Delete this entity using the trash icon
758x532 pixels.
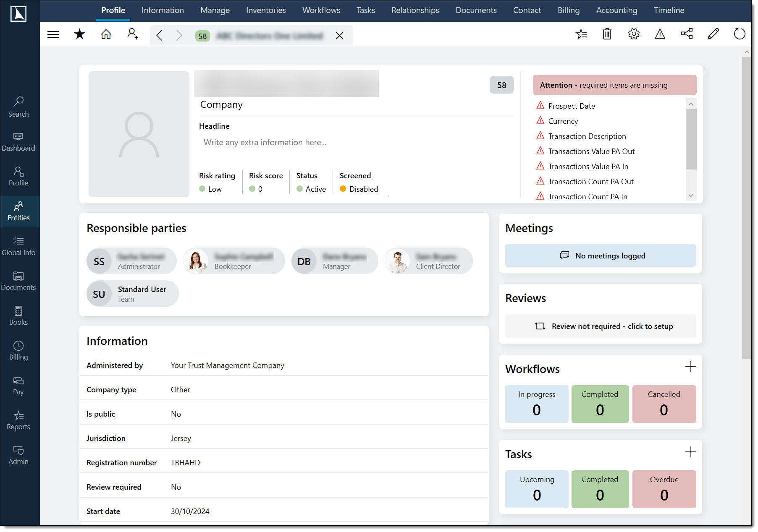coord(607,34)
